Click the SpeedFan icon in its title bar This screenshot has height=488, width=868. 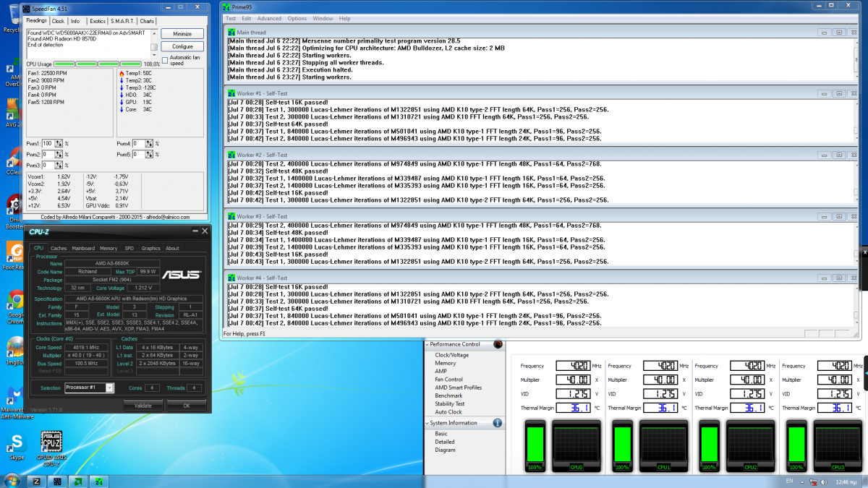click(27, 9)
